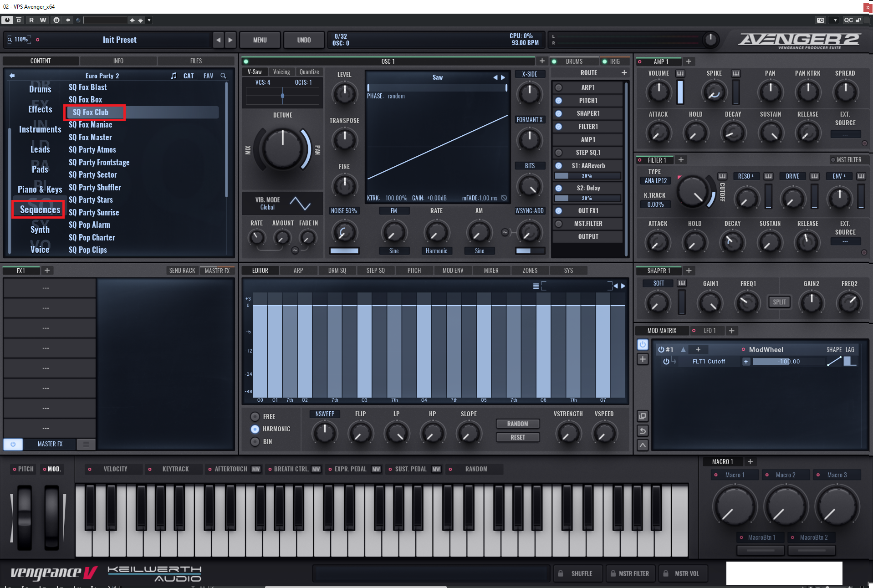873x588 pixels.
Task: Click the host snapshot camera icon
Action: (820, 20)
